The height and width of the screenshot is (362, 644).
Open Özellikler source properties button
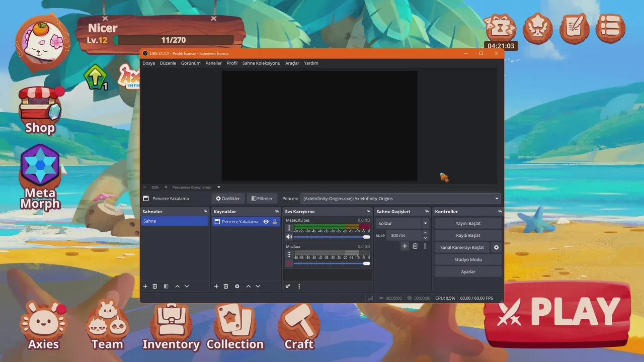228,199
